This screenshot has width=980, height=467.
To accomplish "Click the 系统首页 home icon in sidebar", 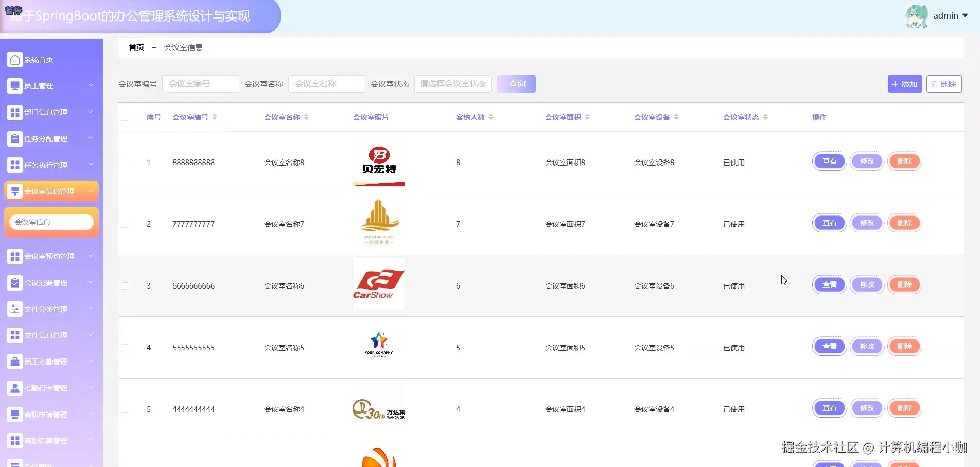I will 15,60.
